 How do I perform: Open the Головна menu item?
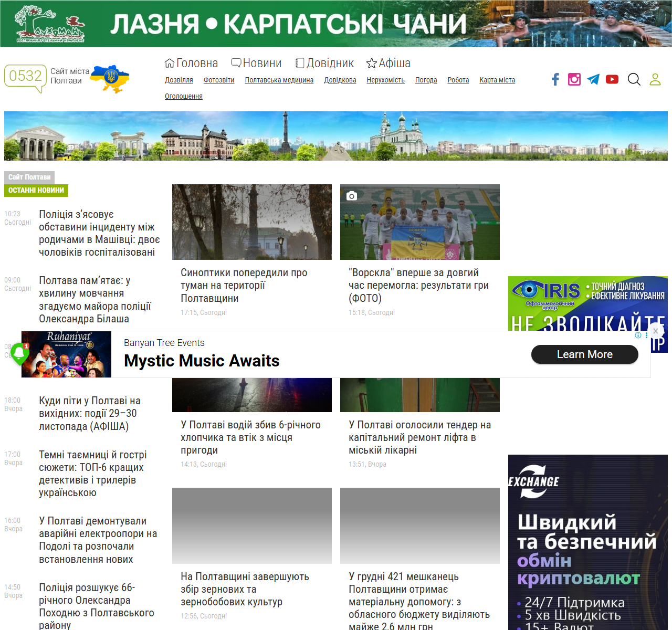tap(192, 64)
